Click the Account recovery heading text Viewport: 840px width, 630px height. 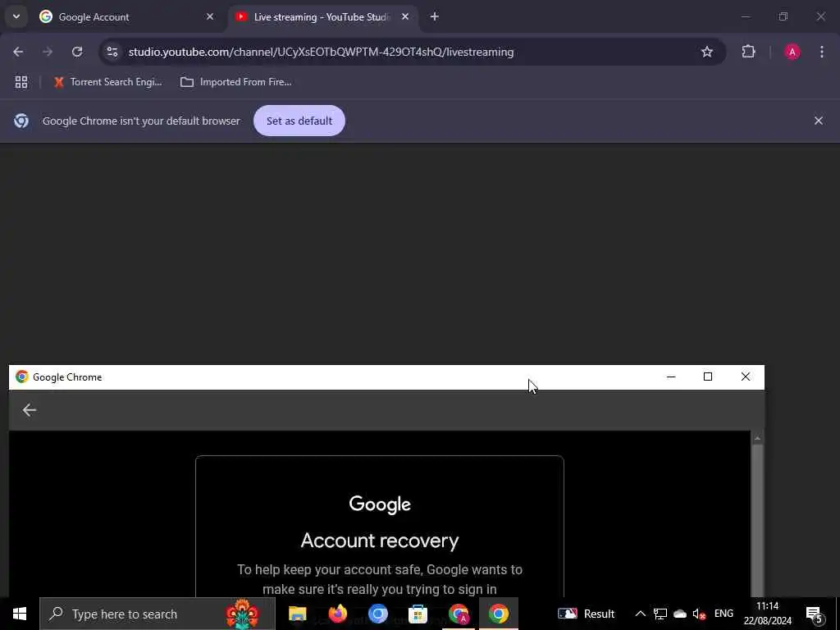pos(380,541)
